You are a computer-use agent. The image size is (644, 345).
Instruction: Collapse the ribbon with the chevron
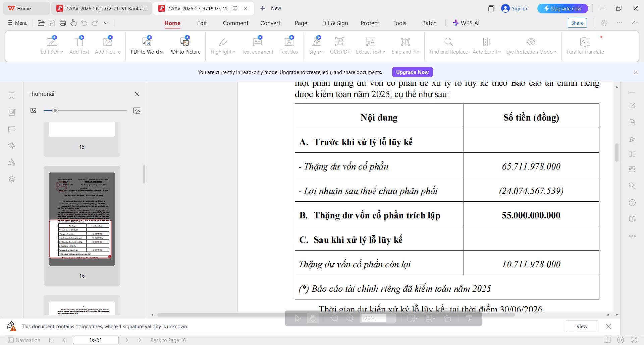coord(634,23)
